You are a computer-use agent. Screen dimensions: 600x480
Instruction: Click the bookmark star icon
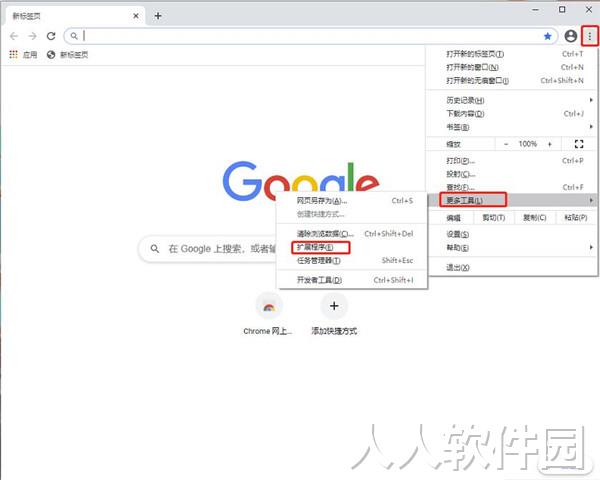[x=548, y=36]
